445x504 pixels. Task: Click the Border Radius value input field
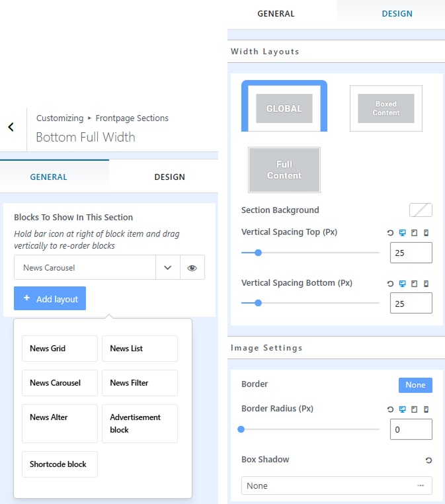[x=411, y=429]
